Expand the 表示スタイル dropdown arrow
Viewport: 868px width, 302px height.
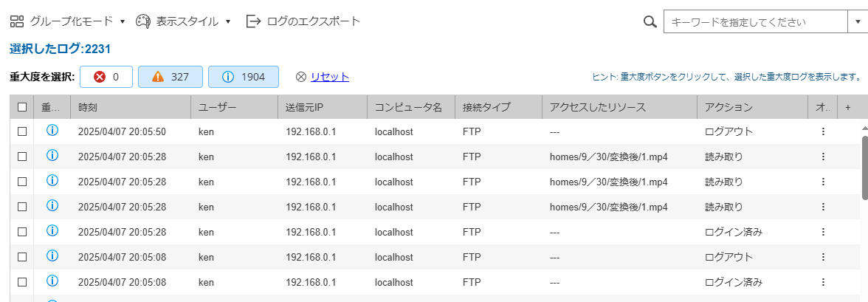tap(227, 22)
